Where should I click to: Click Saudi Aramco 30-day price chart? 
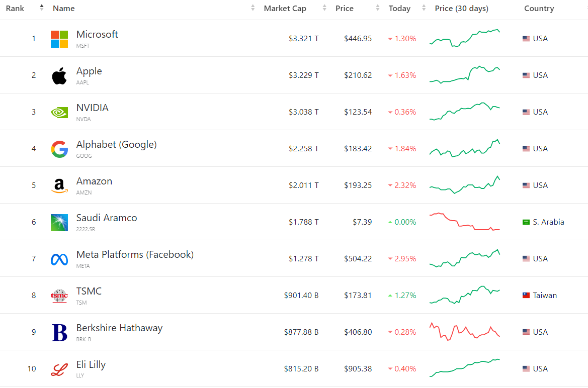pos(464,222)
